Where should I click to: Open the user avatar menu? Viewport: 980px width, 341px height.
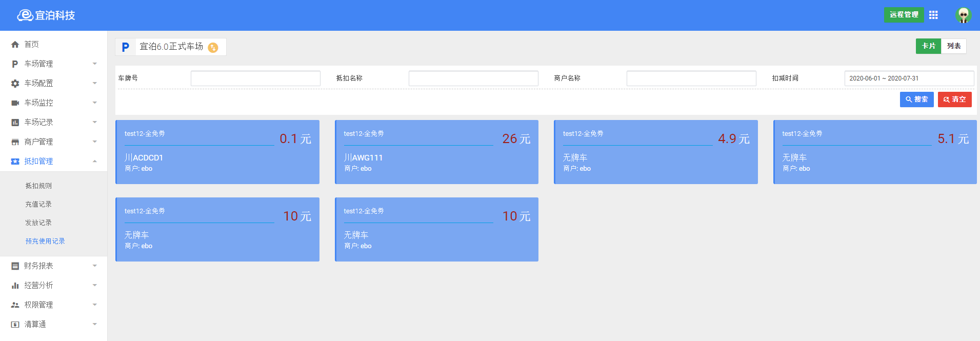coord(964,15)
